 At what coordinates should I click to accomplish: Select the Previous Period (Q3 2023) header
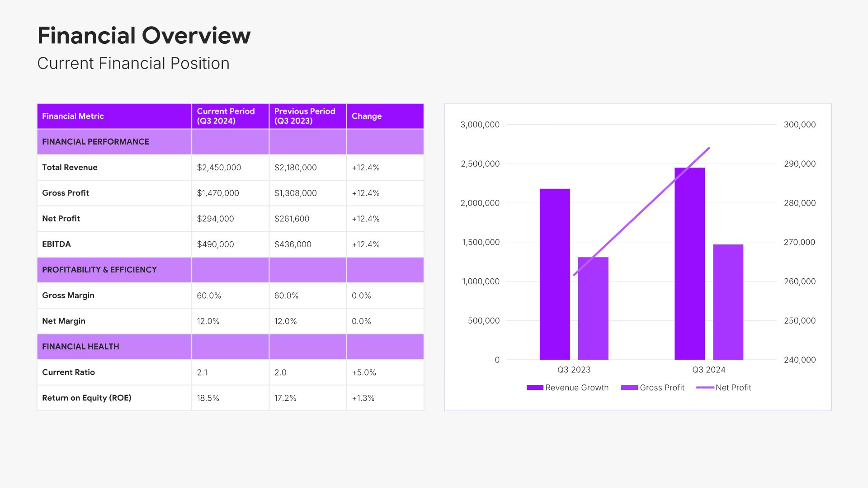click(x=305, y=116)
